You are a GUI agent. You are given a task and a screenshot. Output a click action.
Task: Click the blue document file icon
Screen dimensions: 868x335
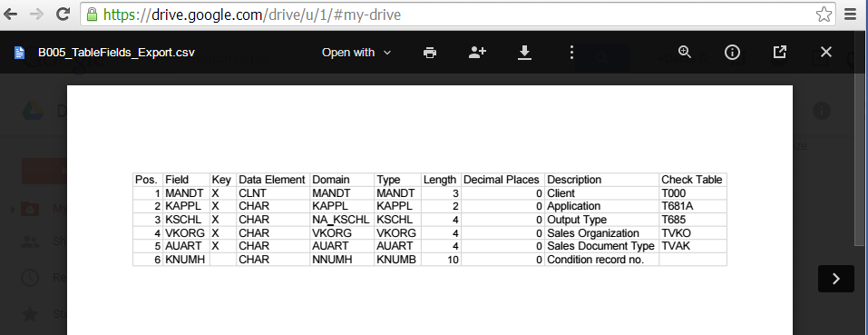20,53
